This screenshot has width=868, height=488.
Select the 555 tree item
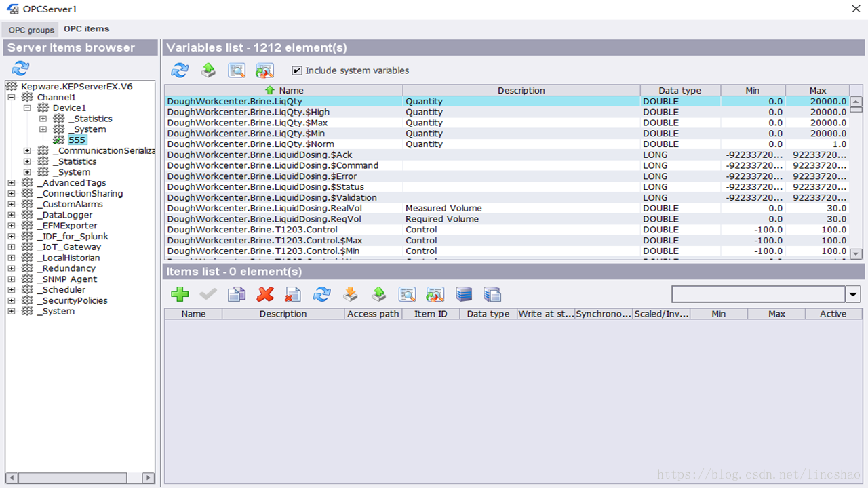[77, 140]
